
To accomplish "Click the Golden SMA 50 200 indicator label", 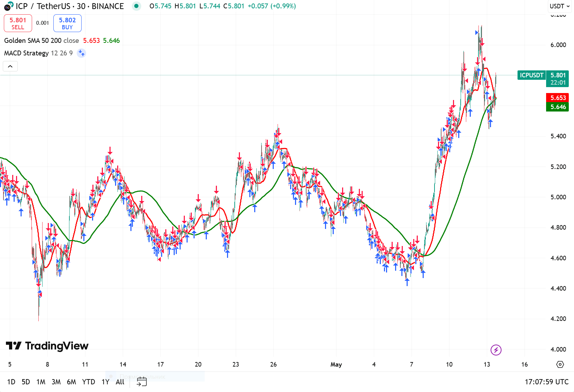I will pyautogui.click(x=41, y=40).
